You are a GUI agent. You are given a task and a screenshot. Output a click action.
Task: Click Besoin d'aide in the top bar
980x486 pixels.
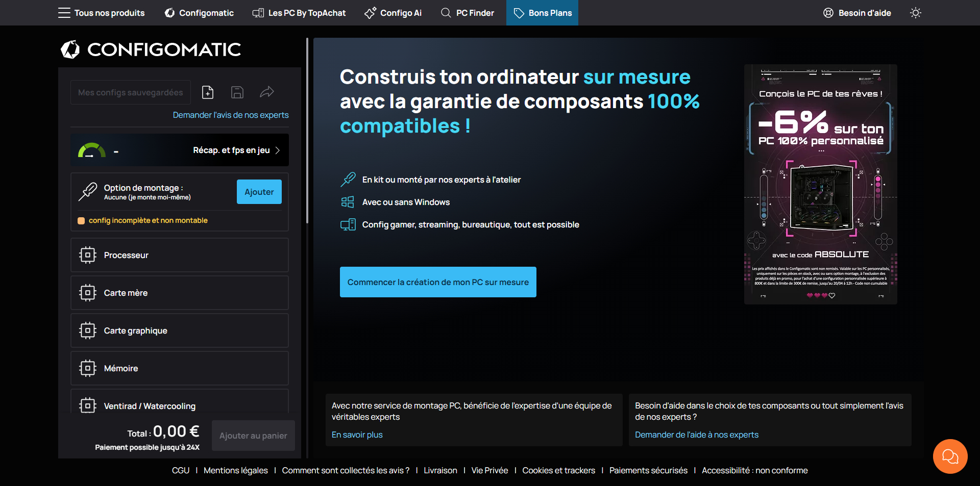tap(857, 13)
